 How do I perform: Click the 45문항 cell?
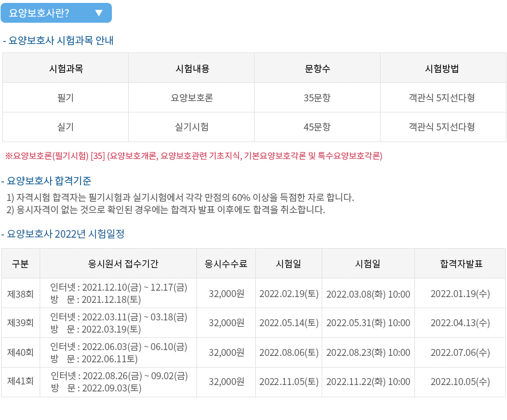click(317, 127)
